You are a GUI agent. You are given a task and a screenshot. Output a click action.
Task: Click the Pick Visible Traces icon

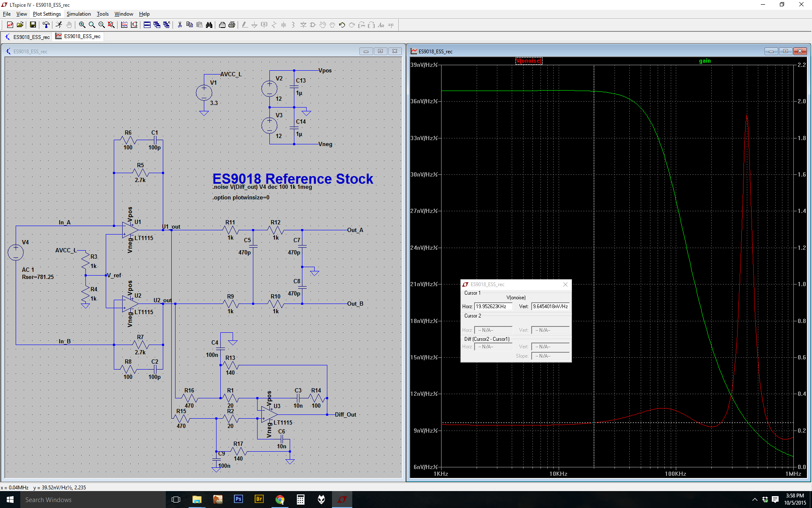click(x=124, y=25)
